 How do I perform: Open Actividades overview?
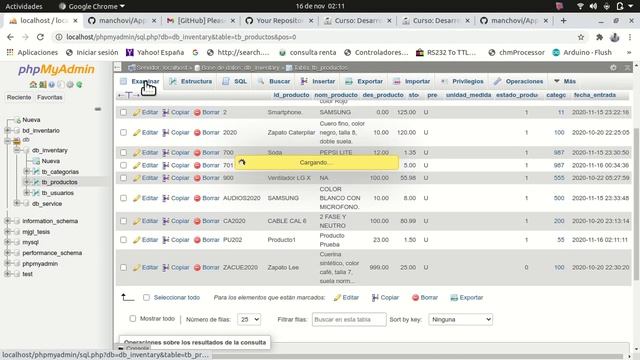click(24, 6)
